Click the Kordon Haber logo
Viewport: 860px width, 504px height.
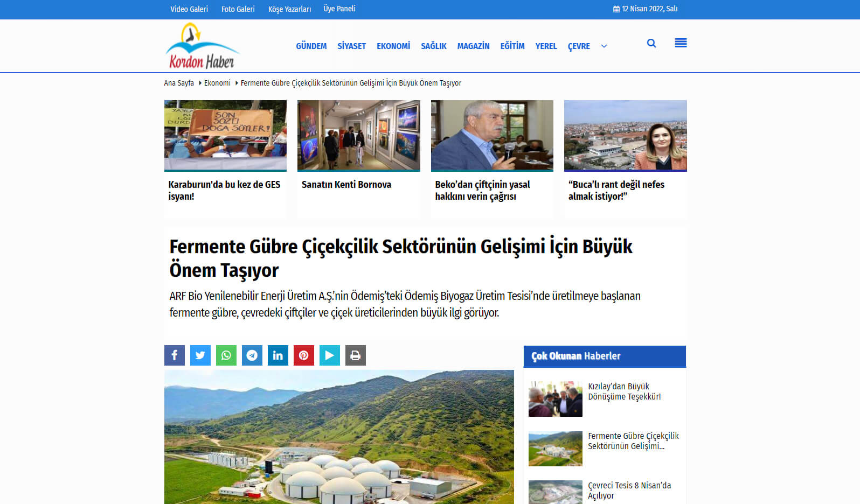coord(203,46)
